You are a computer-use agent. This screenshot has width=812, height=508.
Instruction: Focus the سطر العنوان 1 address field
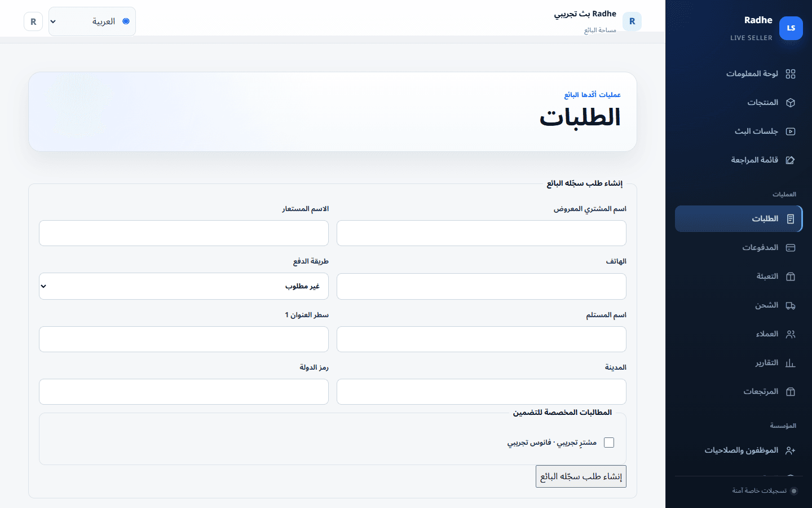pos(184,339)
